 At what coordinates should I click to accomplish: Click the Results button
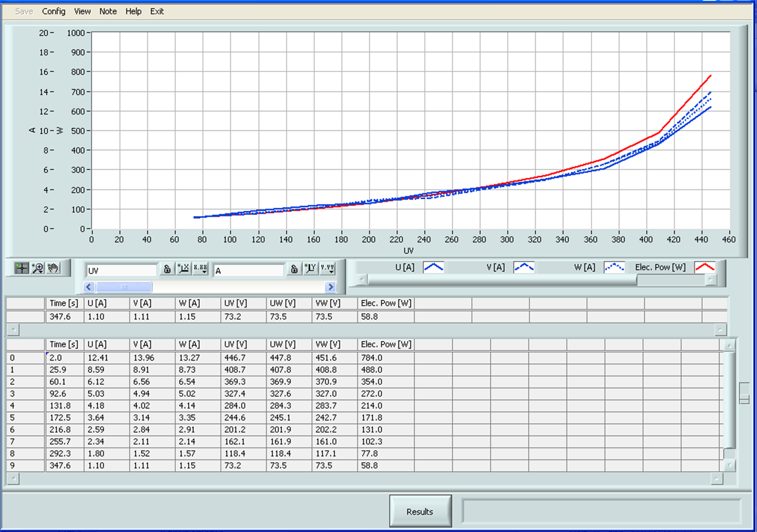420,511
